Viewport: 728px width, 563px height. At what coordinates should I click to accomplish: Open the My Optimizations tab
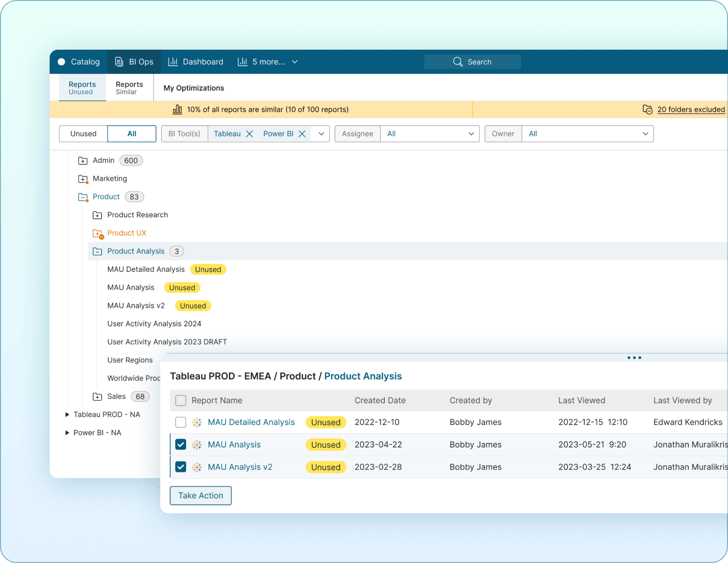click(193, 87)
